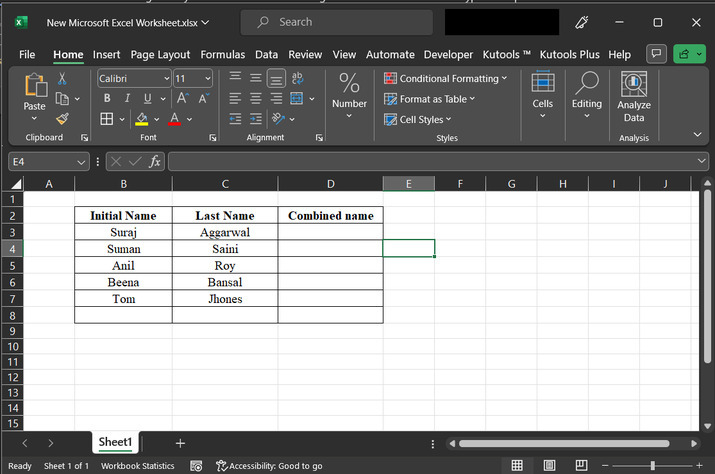The height and width of the screenshot is (474, 715).
Task: Open the Formulas ribbon tab
Action: [222, 54]
